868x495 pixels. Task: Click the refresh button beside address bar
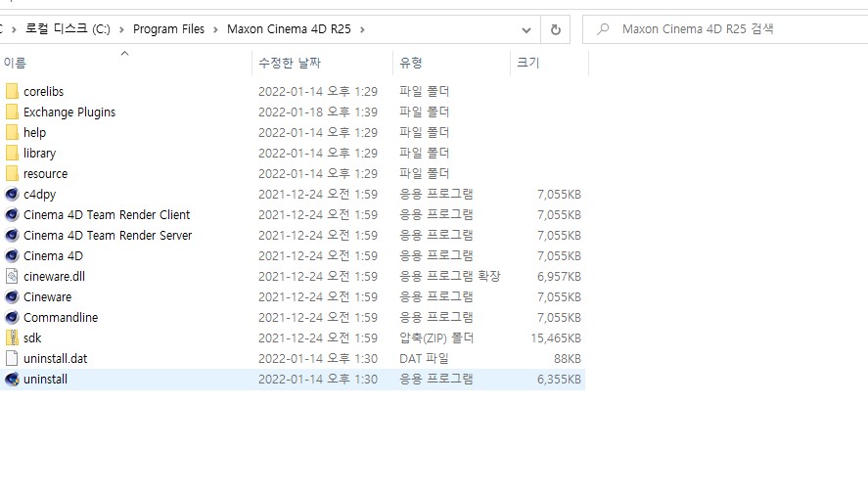pyautogui.click(x=555, y=29)
